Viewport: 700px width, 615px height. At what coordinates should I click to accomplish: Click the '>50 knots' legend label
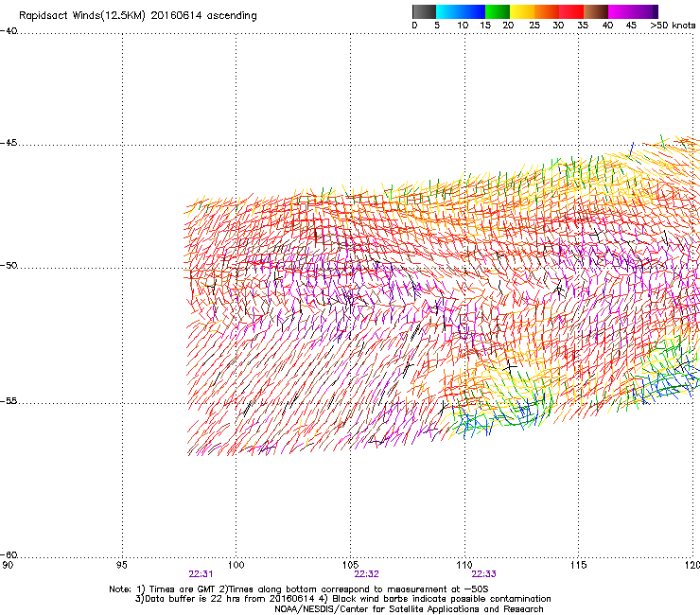pos(673,26)
